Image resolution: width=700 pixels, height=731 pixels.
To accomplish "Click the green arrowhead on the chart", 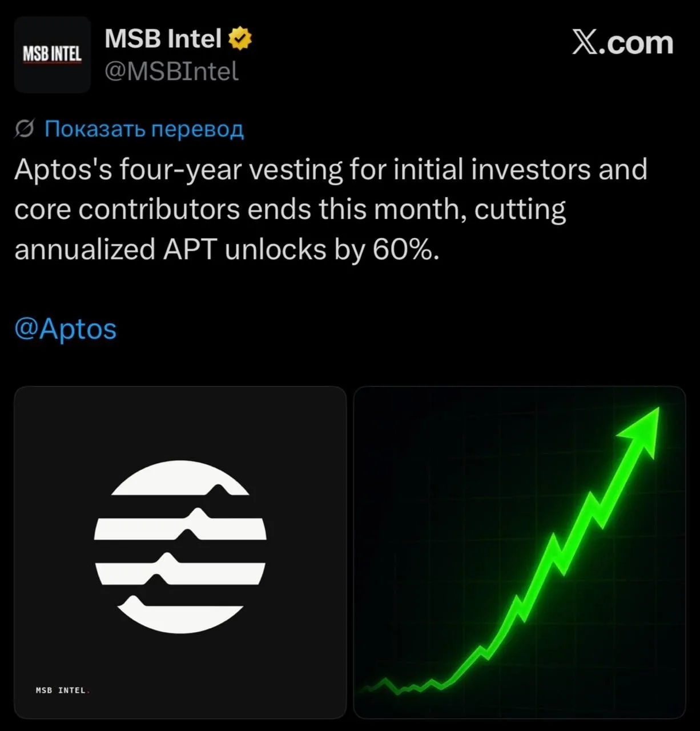I will pos(642,428).
